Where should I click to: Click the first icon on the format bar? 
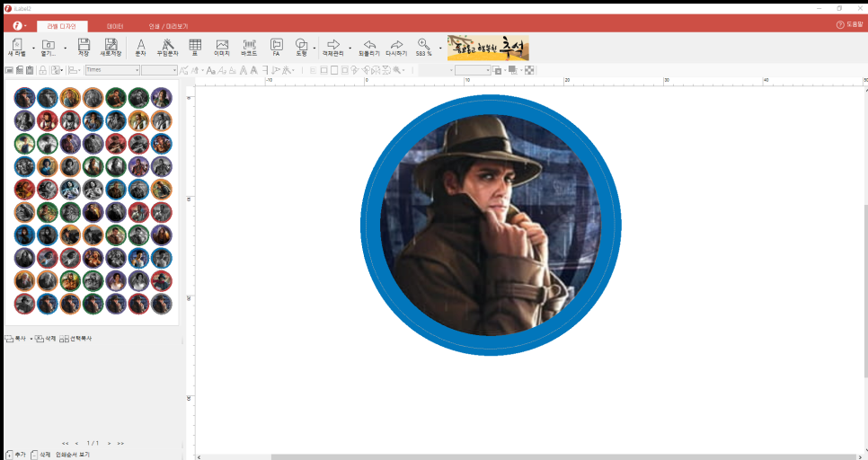[x=9, y=70]
